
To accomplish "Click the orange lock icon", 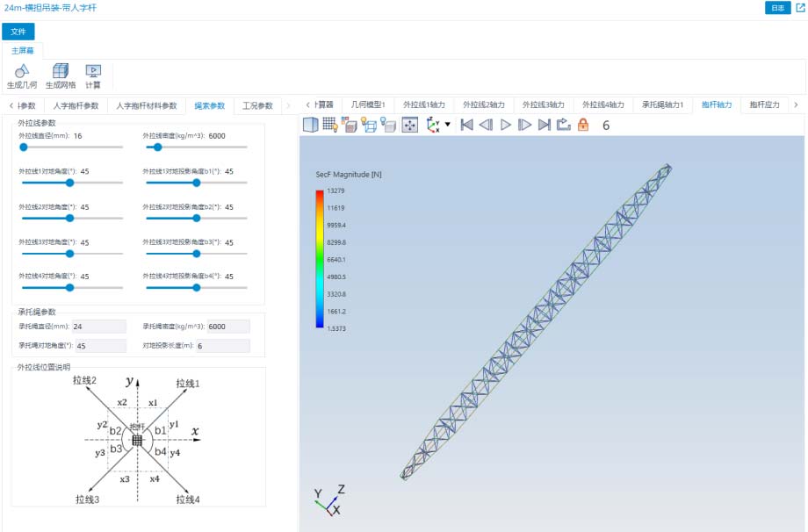I will point(582,125).
